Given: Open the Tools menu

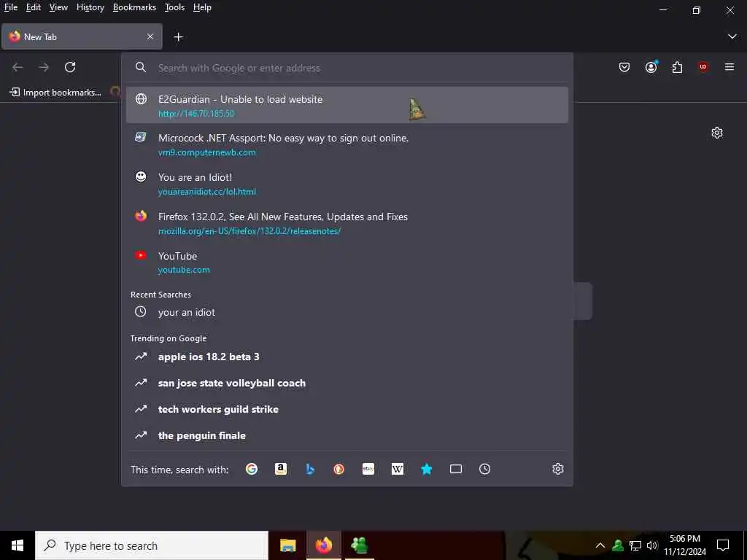Looking at the screenshot, I should pos(174,7).
